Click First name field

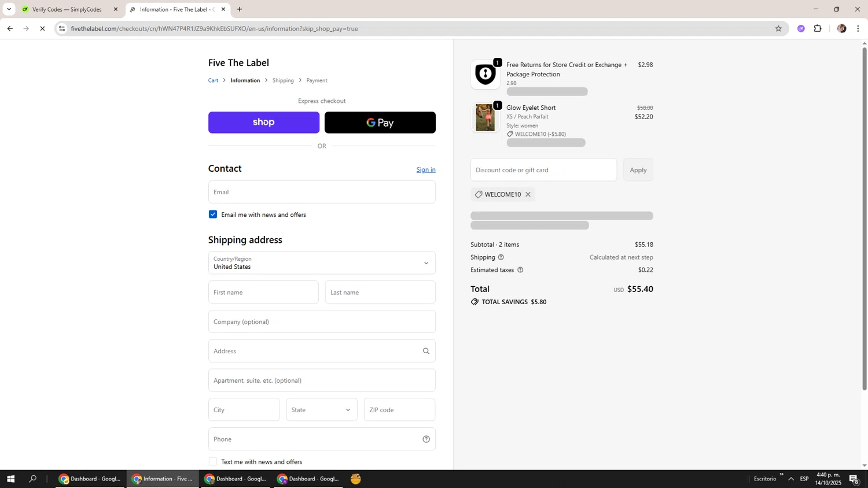point(263,293)
